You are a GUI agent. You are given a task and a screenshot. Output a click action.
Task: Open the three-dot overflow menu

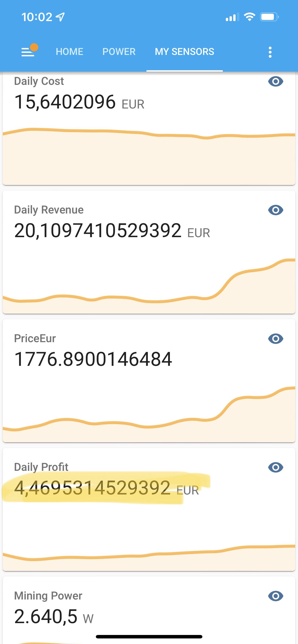click(x=270, y=52)
